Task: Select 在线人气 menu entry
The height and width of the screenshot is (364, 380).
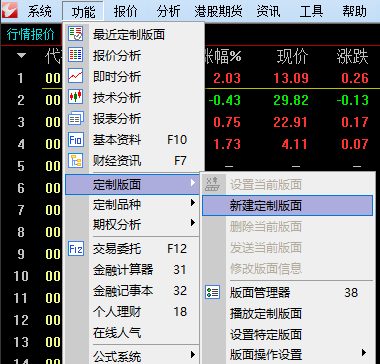Action: tap(133, 333)
